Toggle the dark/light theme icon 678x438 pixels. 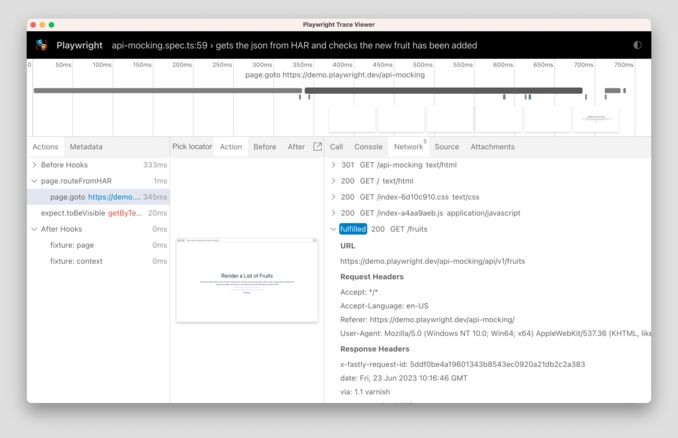click(x=638, y=45)
